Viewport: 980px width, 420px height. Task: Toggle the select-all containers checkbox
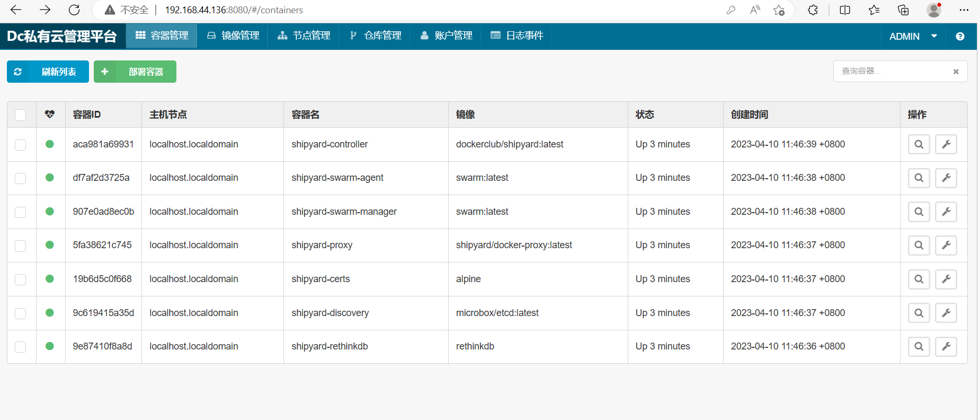[x=21, y=115]
